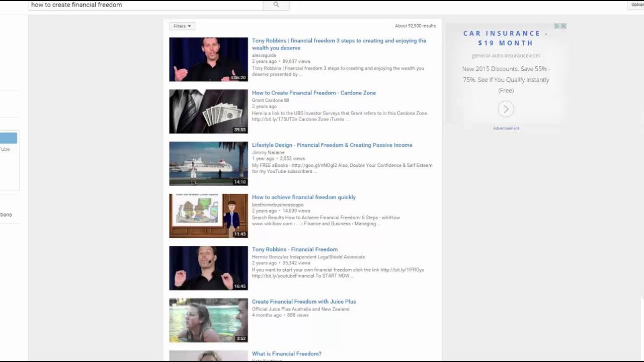The image size is (644, 362).
Task: Click Car Insurance - $19 Month ad headline
Action: click(x=506, y=38)
